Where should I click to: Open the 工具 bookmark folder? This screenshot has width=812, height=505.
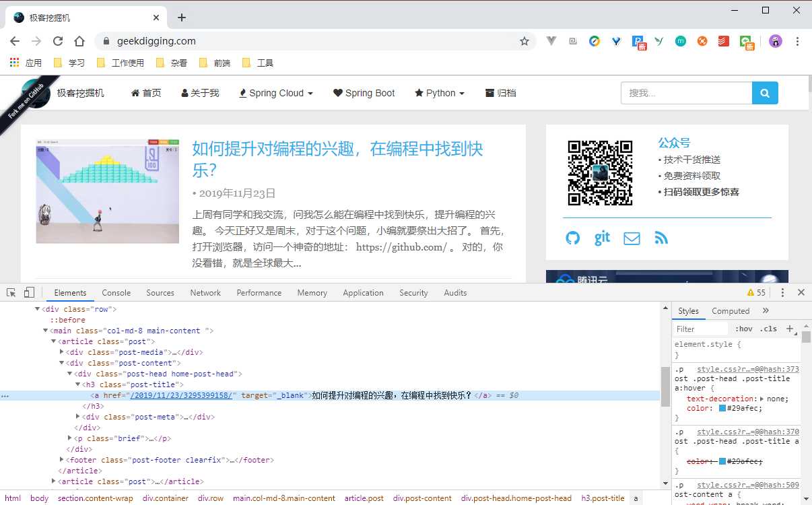258,63
